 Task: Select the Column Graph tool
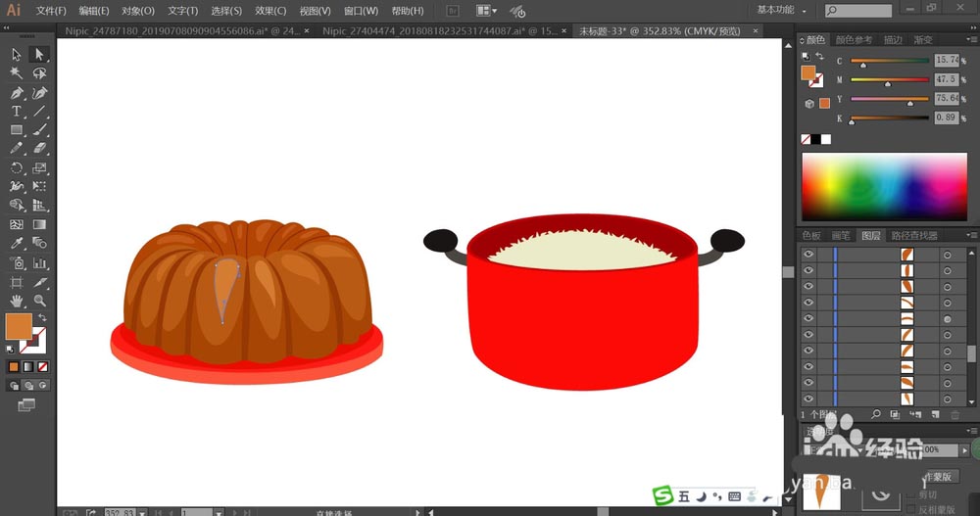tap(39, 263)
